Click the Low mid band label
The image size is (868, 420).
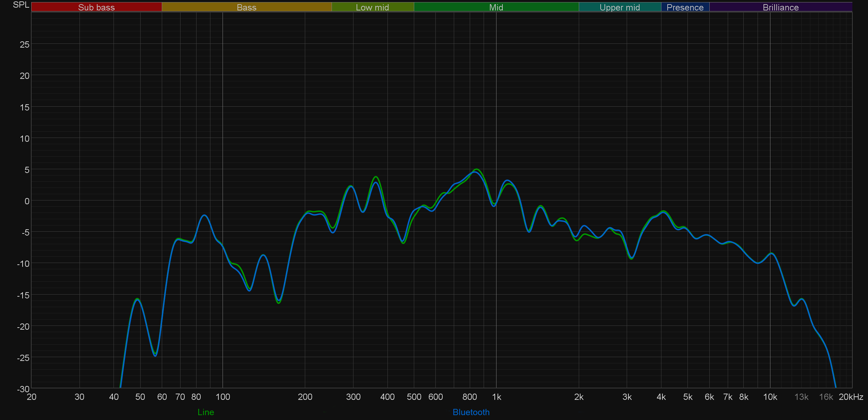[x=372, y=7]
